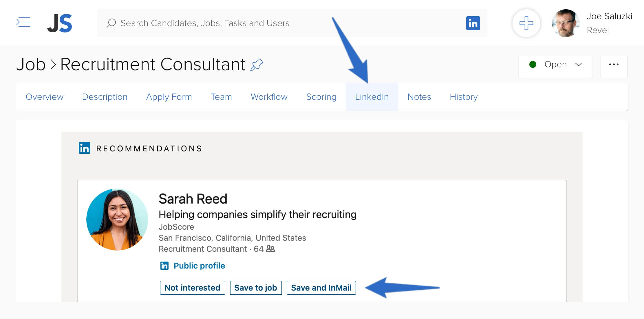Click the JS JobScore logo
The width and height of the screenshot is (644, 319).
pyautogui.click(x=60, y=23)
